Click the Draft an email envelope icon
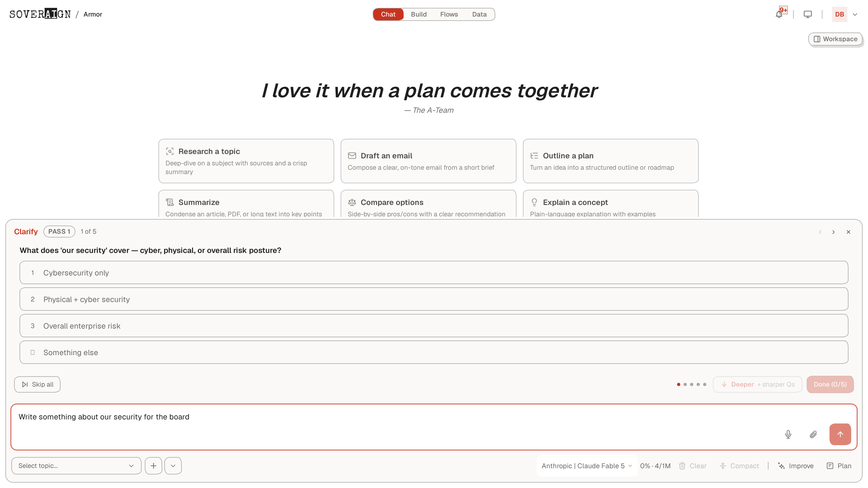Screen dimensions: 868x488 point(352,156)
